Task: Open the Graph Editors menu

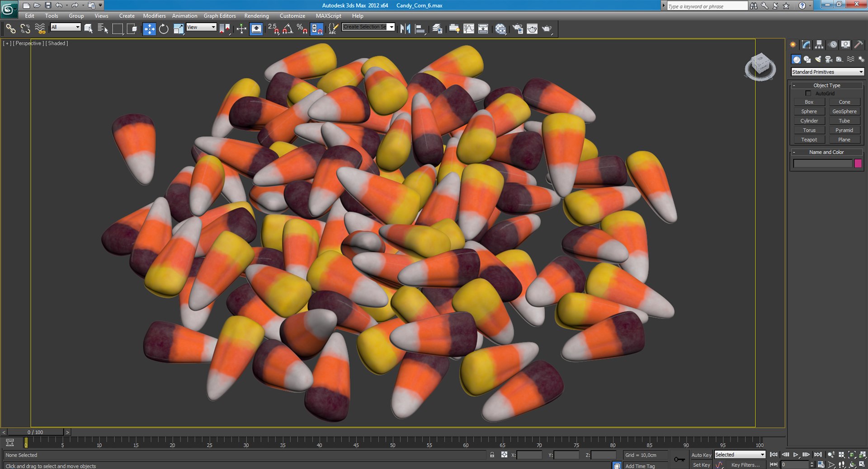Action: click(220, 16)
